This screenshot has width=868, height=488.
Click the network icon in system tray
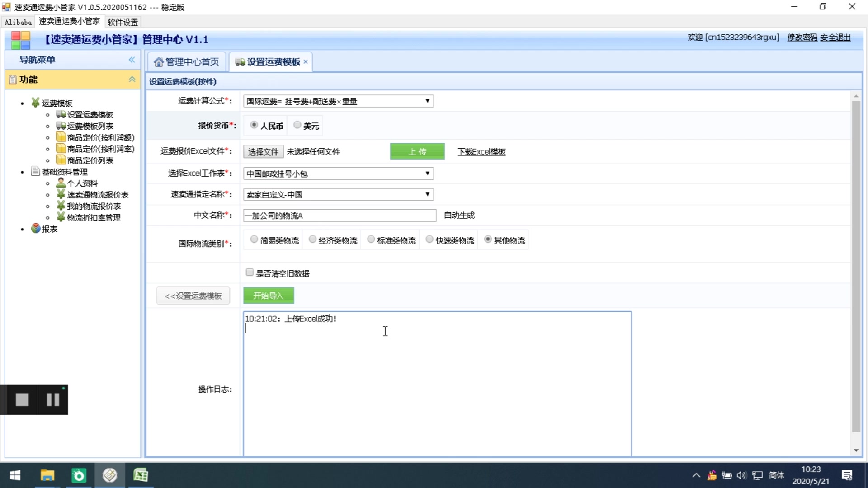[757, 475]
